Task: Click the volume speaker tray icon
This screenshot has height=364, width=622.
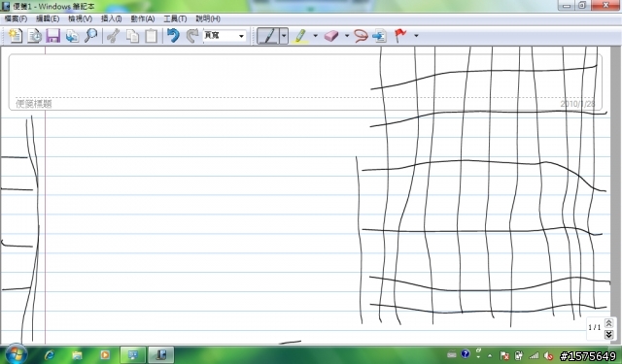Action: point(549,355)
